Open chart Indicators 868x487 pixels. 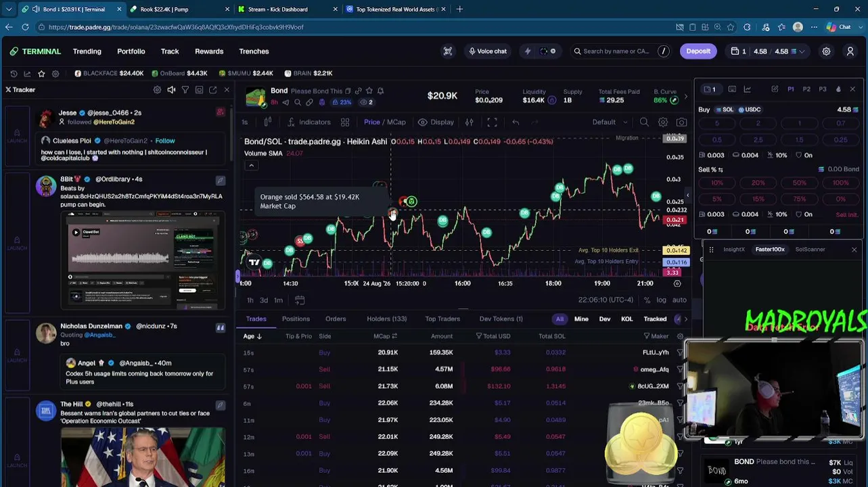[x=309, y=122]
